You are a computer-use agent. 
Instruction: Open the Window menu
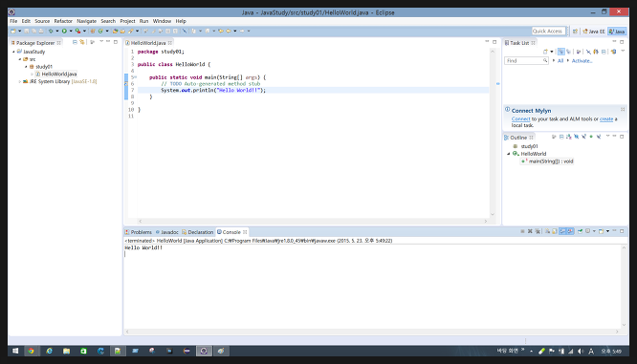click(162, 21)
